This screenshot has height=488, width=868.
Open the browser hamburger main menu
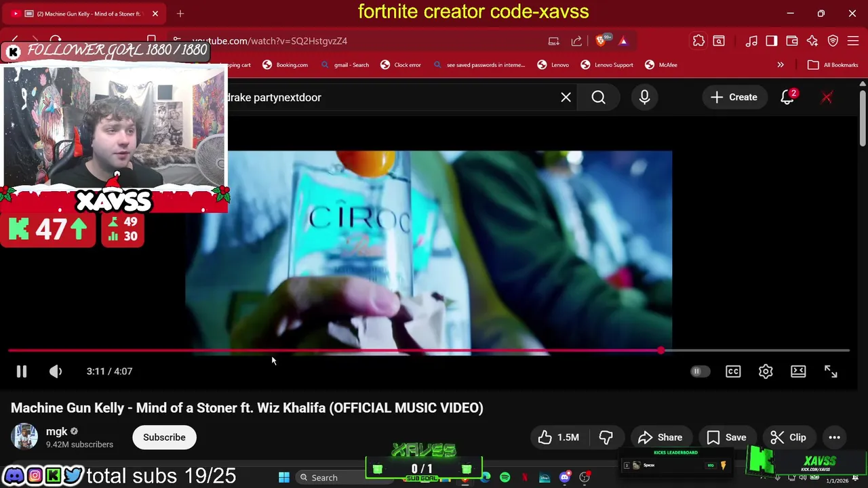(x=854, y=41)
